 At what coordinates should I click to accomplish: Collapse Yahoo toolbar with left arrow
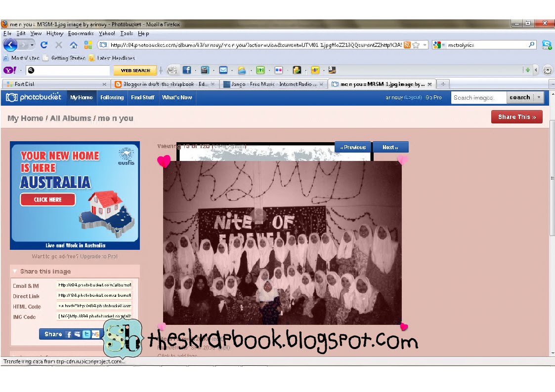coord(536,70)
